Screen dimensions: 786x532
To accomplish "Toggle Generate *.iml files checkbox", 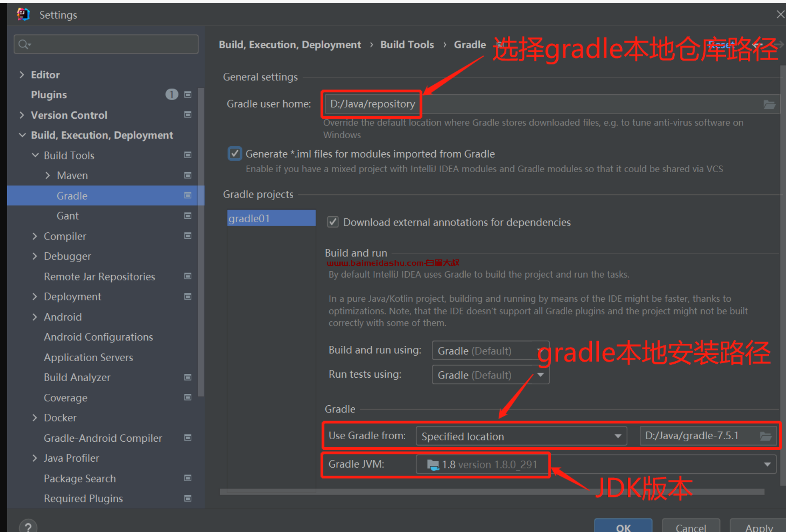I will 235,153.
